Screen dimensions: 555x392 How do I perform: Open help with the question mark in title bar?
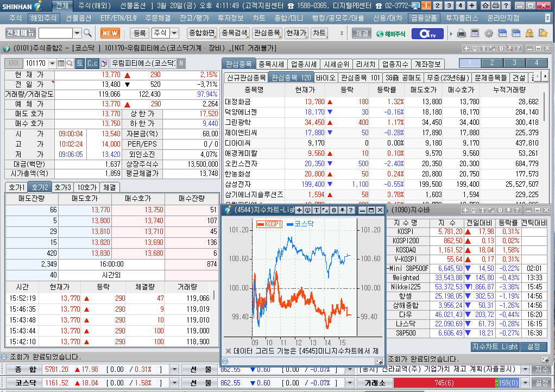click(506, 5)
